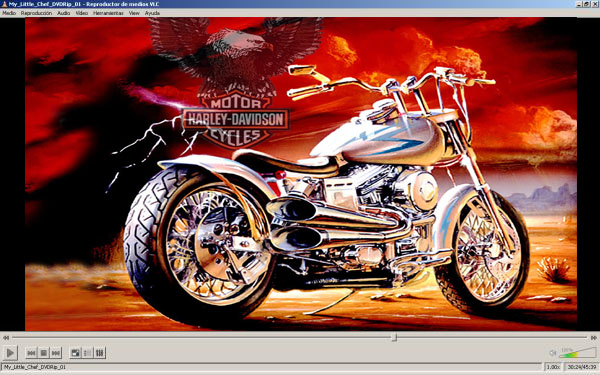600x375 pixels.
Task: Open the Reproducción menu
Action: click(x=36, y=13)
